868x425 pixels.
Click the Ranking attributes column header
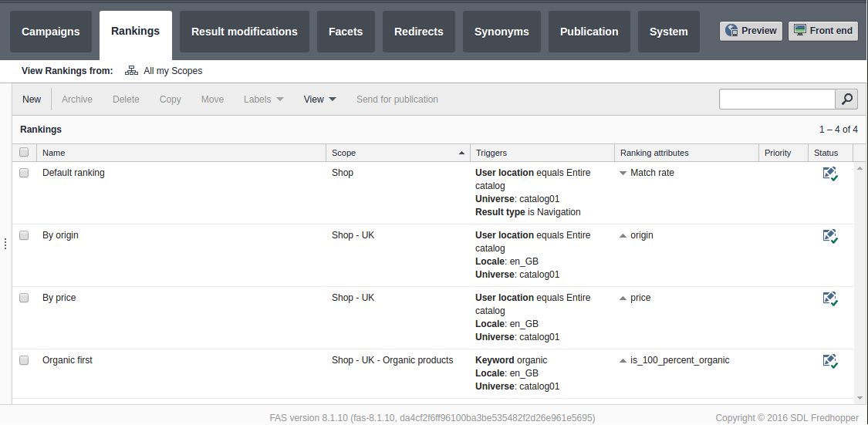[x=687, y=153]
